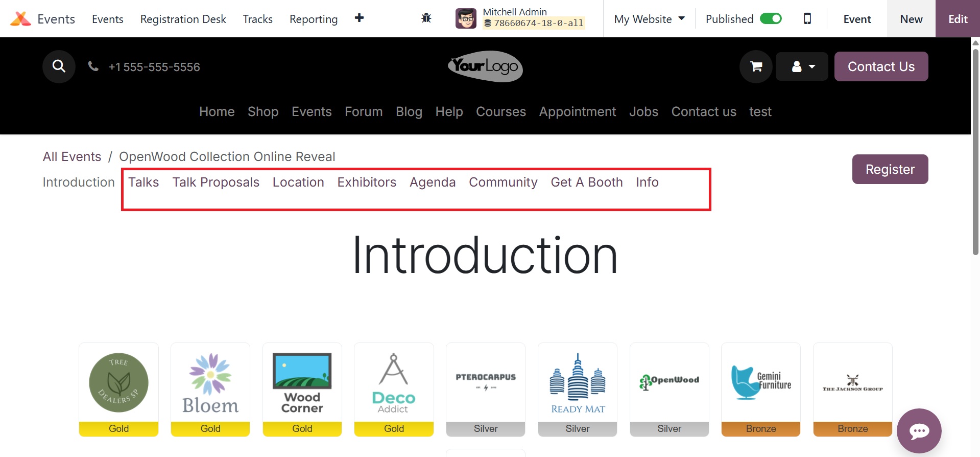Open the Deco Addict sponsor card
This screenshot has width=980, height=457.
pyautogui.click(x=394, y=390)
